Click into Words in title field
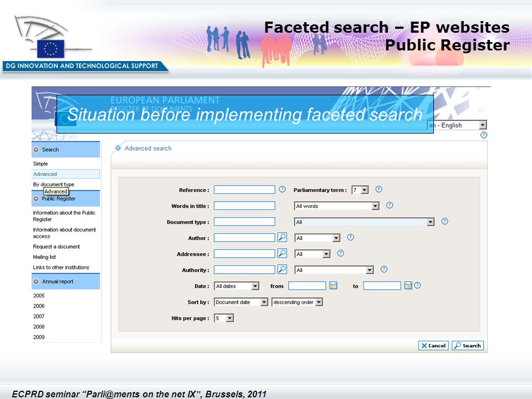The image size is (532, 399). pyautogui.click(x=244, y=206)
